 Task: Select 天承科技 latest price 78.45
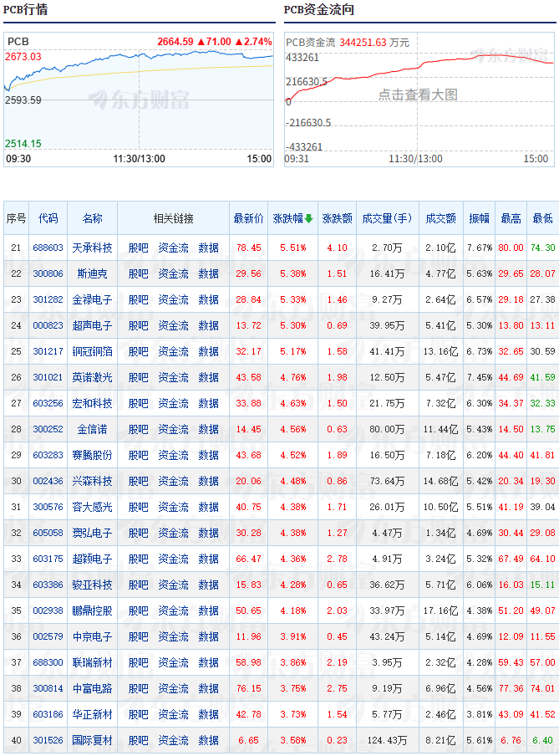(x=249, y=248)
